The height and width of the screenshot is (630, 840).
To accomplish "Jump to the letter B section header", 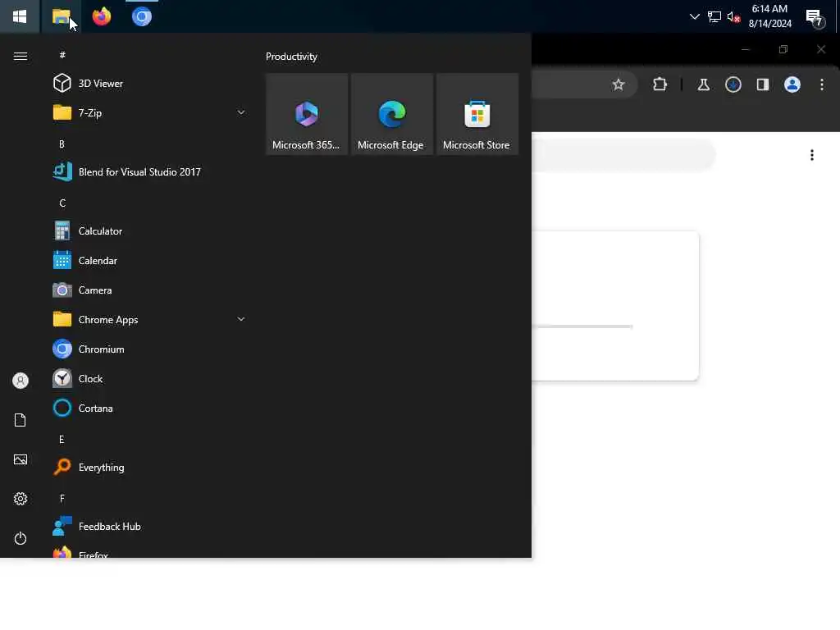I will point(62,144).
